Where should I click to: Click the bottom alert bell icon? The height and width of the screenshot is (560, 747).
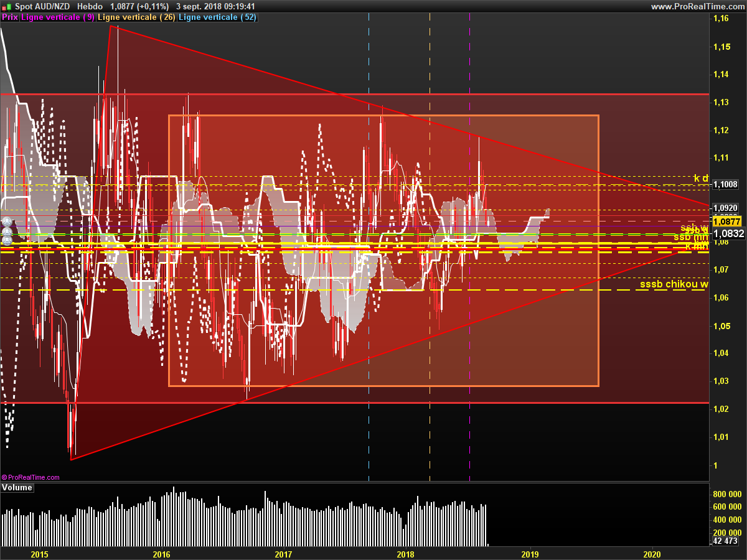coord(6,240)
